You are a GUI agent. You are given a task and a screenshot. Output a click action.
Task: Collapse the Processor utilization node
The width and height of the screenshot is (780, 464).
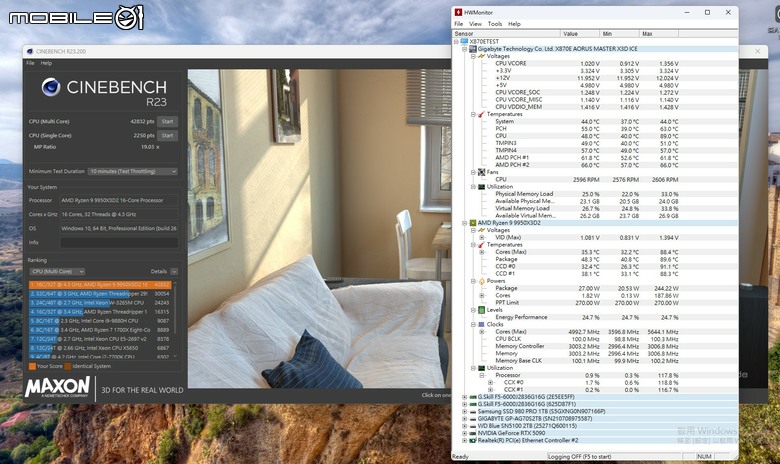[482, 375]
